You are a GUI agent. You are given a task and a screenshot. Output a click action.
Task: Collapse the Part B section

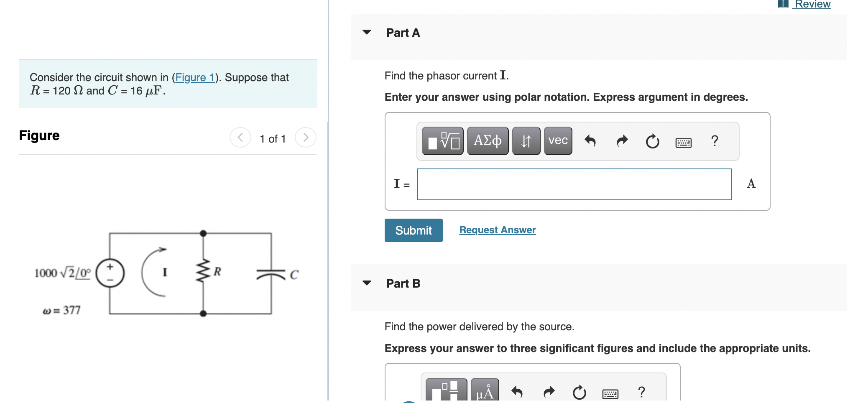(367, 283)
